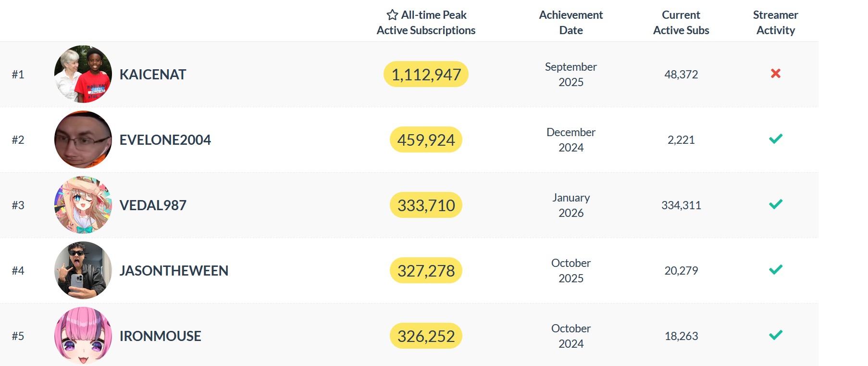868x366 pixels.
Task: Open the VEDAL987 channel link
Action: [x=153, y=205]
